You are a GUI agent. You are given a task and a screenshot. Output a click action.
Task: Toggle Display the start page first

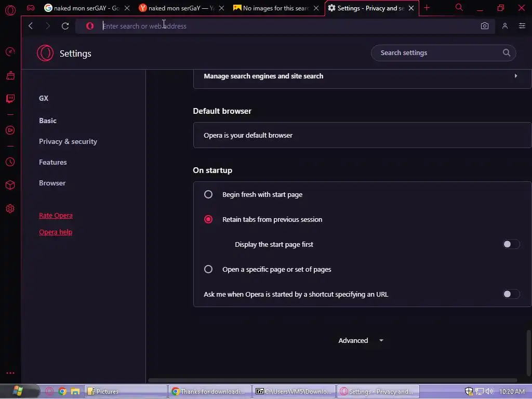[x=511, y=244]
